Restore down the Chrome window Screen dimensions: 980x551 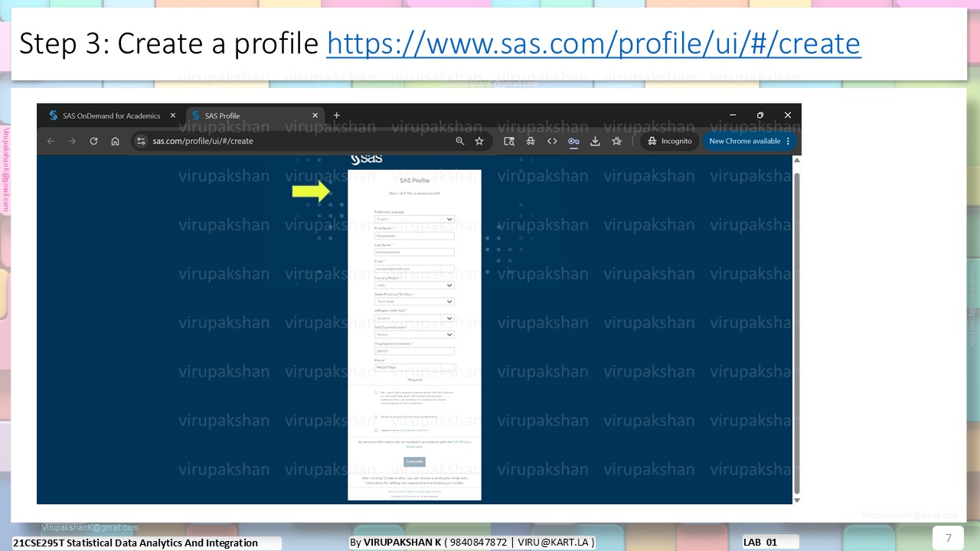(760, 116)
